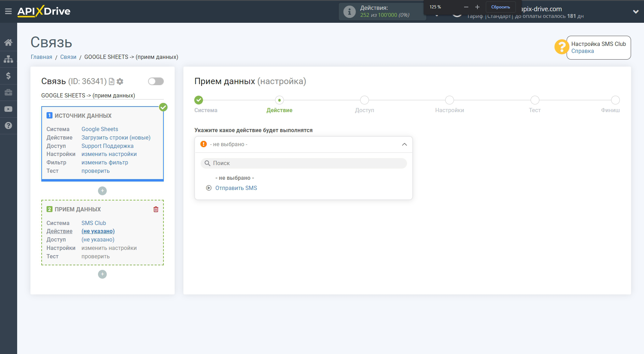Go to the Доступ step
Screen dimensions: 644x354
point(364,100)
